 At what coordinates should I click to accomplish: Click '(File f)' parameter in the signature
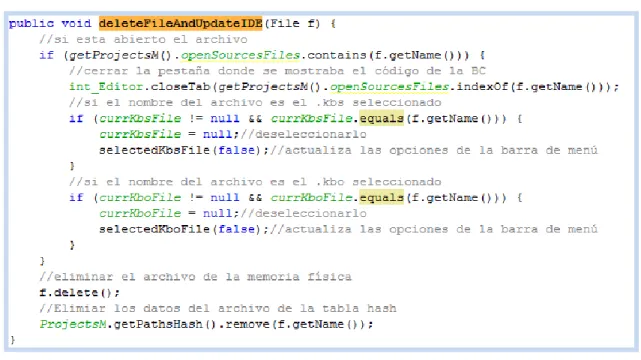pyautogui.click(x=292, y=23)
